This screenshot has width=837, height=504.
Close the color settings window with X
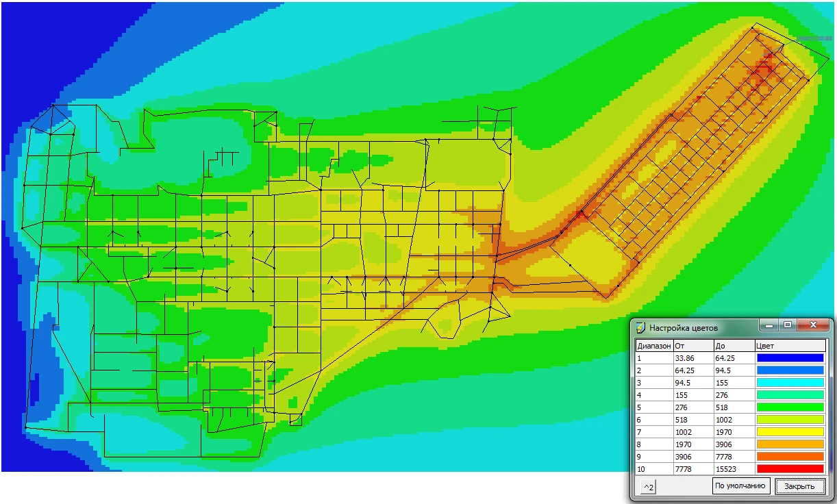[x=813, y=325]
